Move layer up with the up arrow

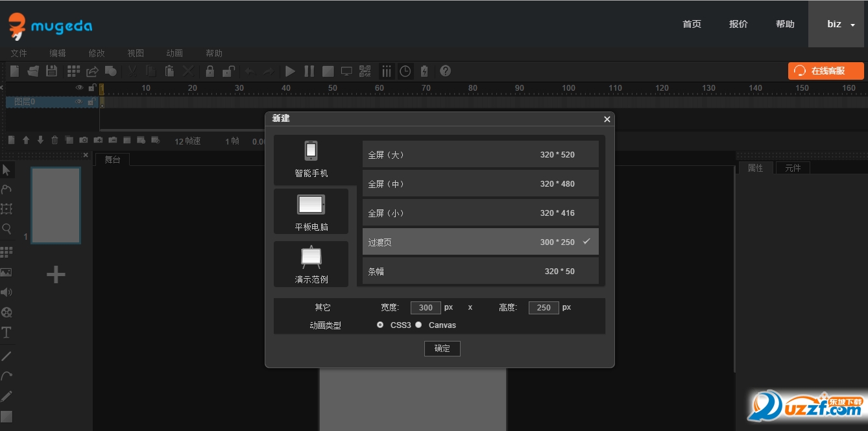(26, 140)
